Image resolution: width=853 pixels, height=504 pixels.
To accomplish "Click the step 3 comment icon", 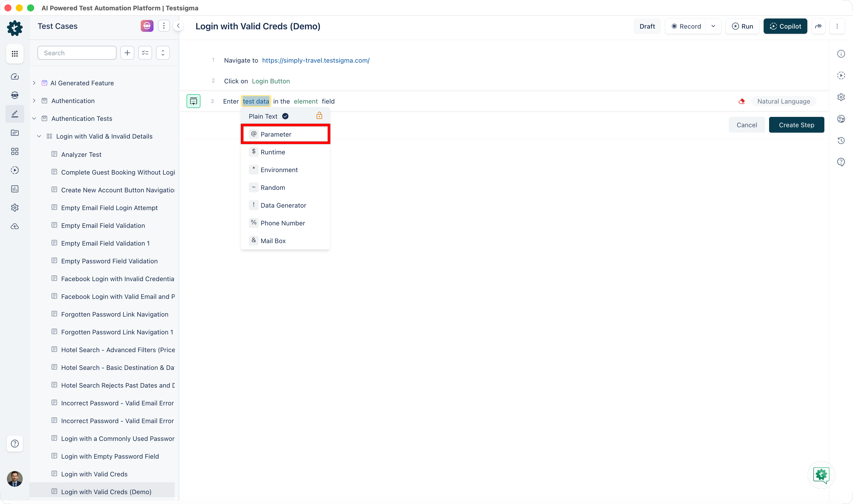I will click(194, 101).
